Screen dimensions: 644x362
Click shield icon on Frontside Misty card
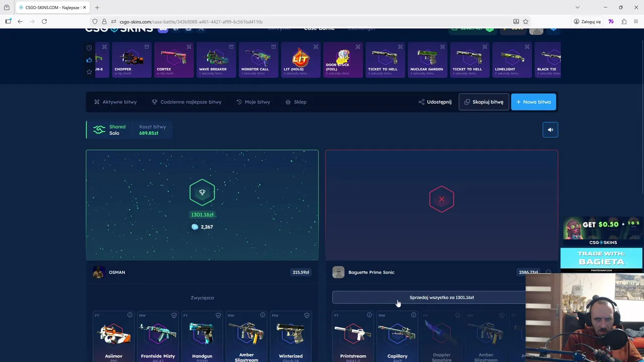[x=174, y=315]
